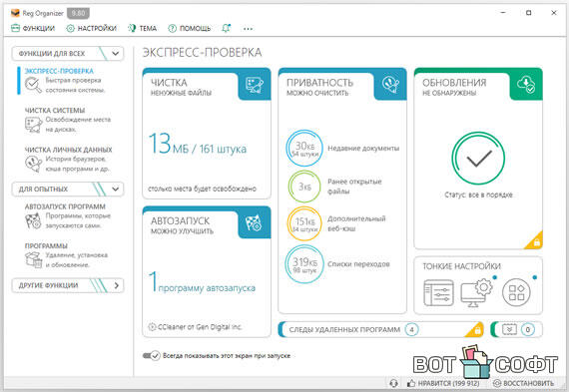Open the Функции menu
This screenshot has width=569, height=392.
coord(33,28)
